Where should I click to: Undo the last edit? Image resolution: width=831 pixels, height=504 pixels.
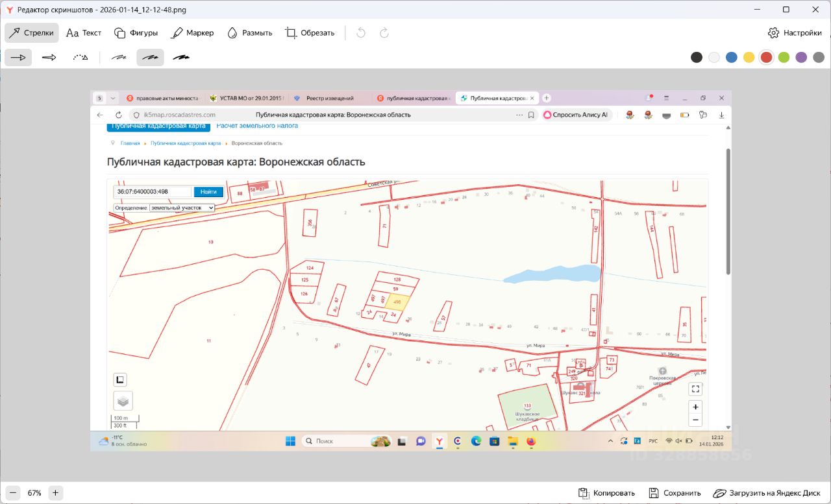(x=361, y=33)
